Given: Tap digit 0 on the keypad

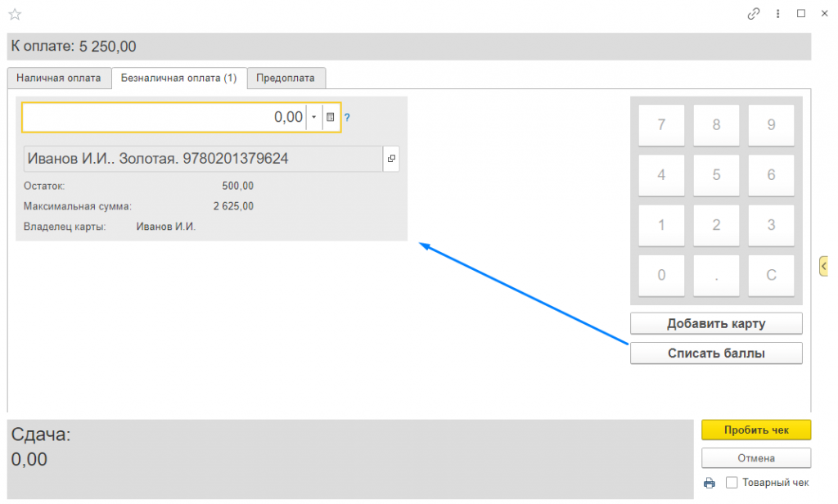Looking at the screenshot, I should click(x=661, y=275).
